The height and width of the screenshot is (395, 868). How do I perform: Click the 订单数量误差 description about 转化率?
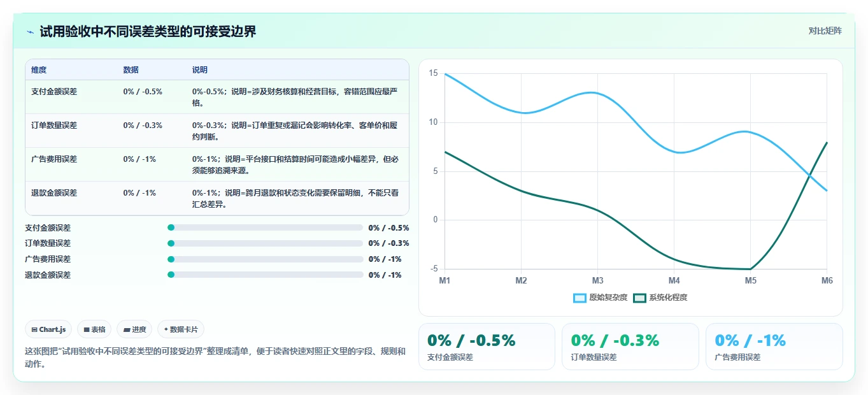pos(295,131)
